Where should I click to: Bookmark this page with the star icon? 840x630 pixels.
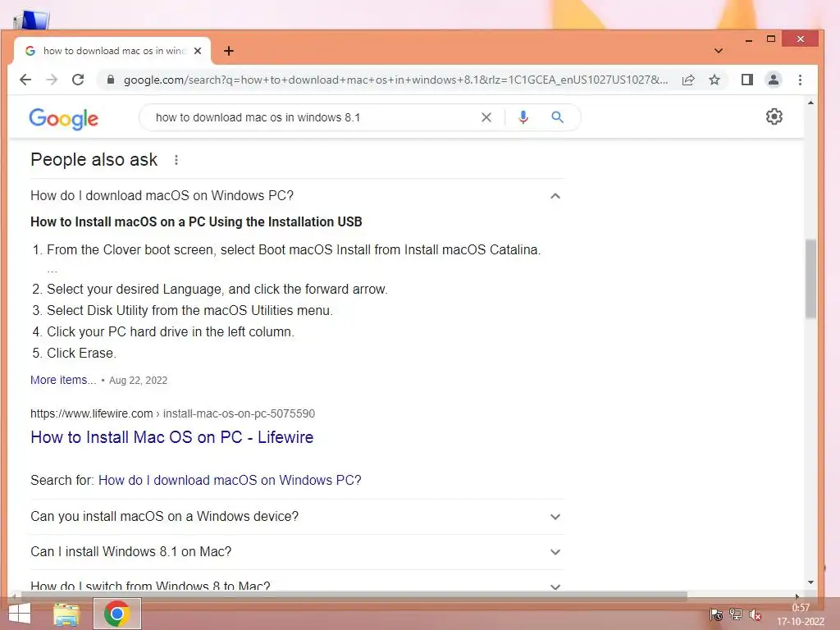[x=714, y=80]
